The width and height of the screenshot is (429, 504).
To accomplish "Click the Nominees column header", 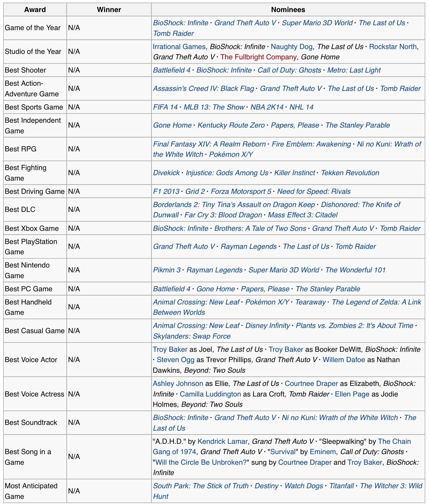I will point(288,10).
